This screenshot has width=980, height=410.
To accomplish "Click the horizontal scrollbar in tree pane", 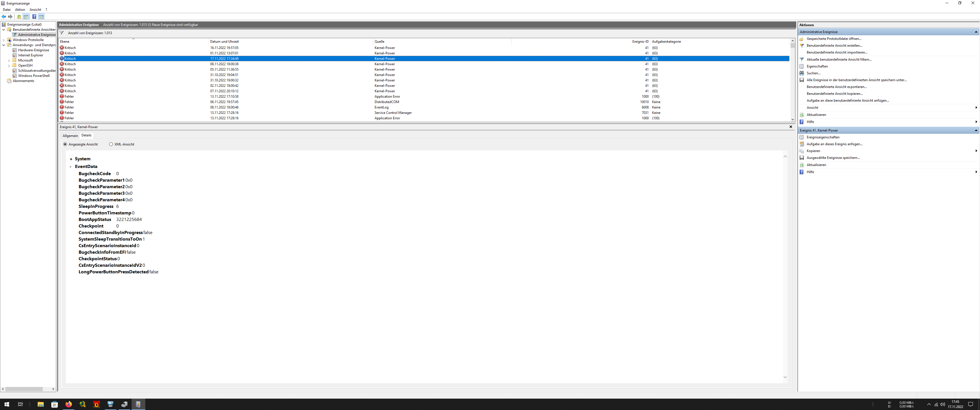I will 24,389.
